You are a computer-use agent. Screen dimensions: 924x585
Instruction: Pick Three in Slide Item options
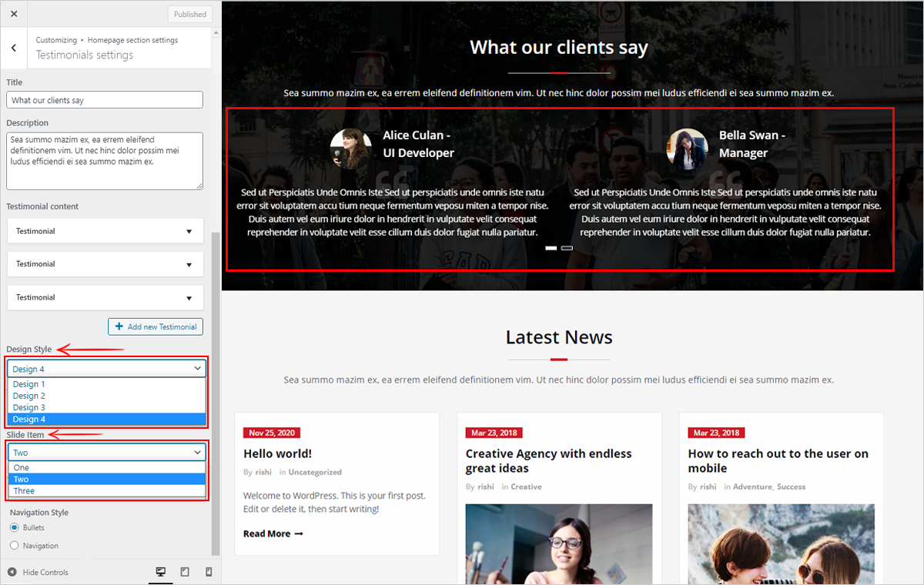point(106,490)
